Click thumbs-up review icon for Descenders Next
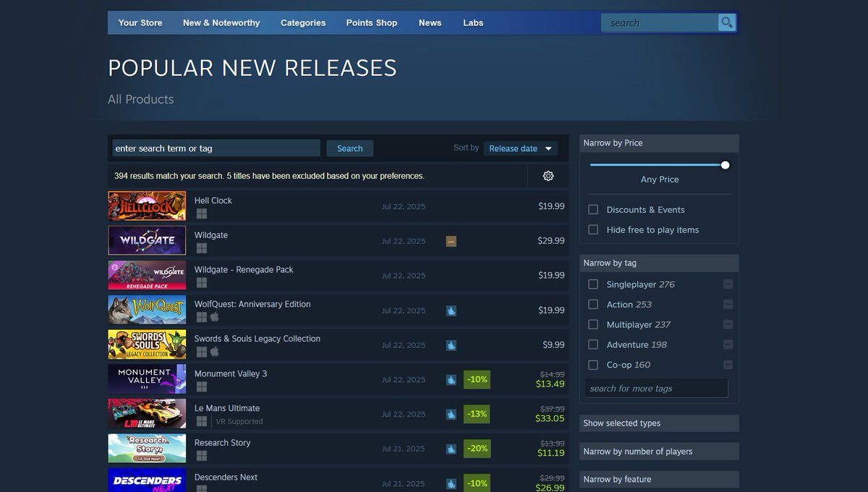Screen dimensions: 868x492 point(451,483)
